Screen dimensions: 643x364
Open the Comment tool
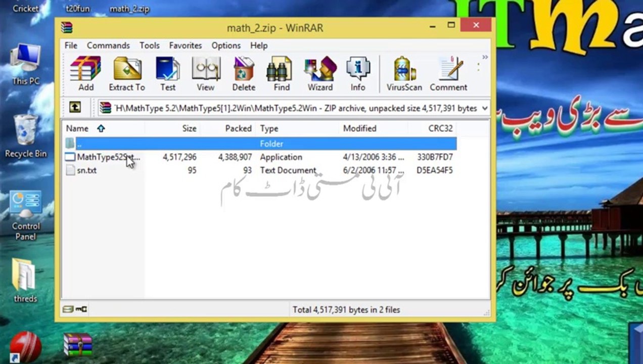[x=448, y=74]
